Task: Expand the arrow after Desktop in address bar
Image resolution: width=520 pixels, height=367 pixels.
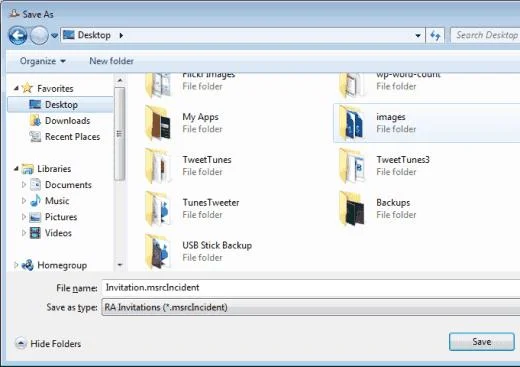Action: 121,35
